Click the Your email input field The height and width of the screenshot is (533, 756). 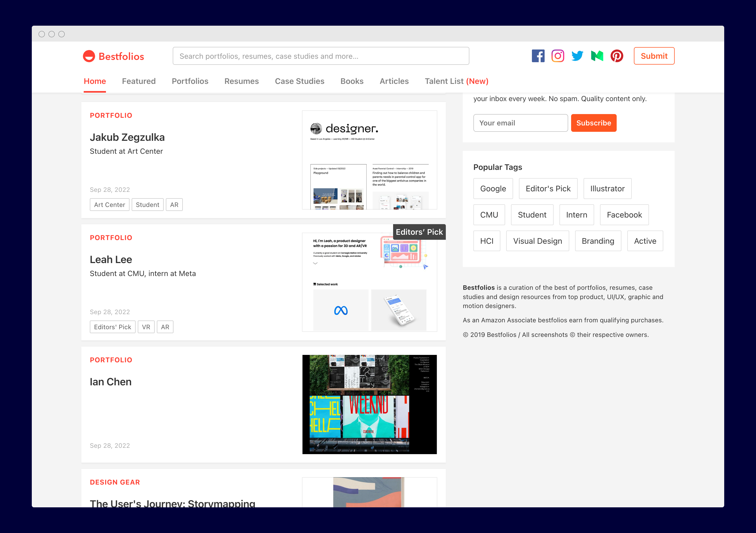point(520,123)
